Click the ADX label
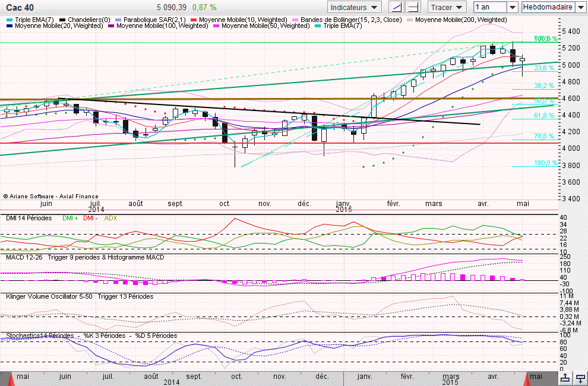Screen dimensions: 588x386 tap(110, 219)
